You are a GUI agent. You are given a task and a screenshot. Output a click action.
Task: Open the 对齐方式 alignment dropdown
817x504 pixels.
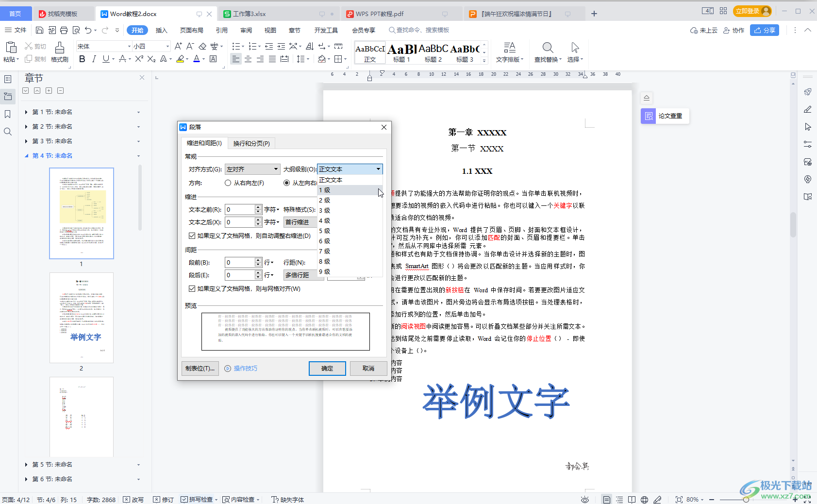coord(252,169)
